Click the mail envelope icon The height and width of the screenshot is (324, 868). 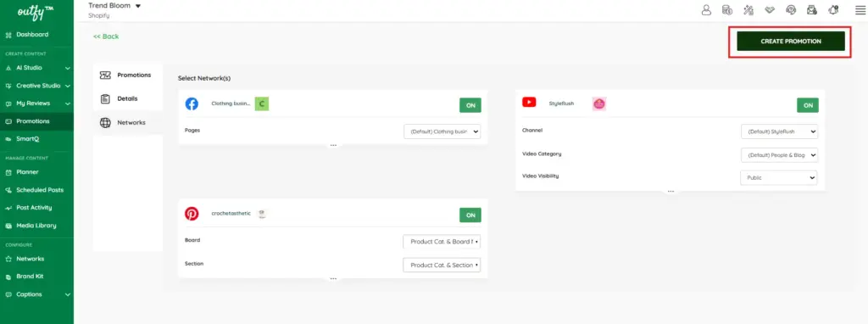(812, 10)
